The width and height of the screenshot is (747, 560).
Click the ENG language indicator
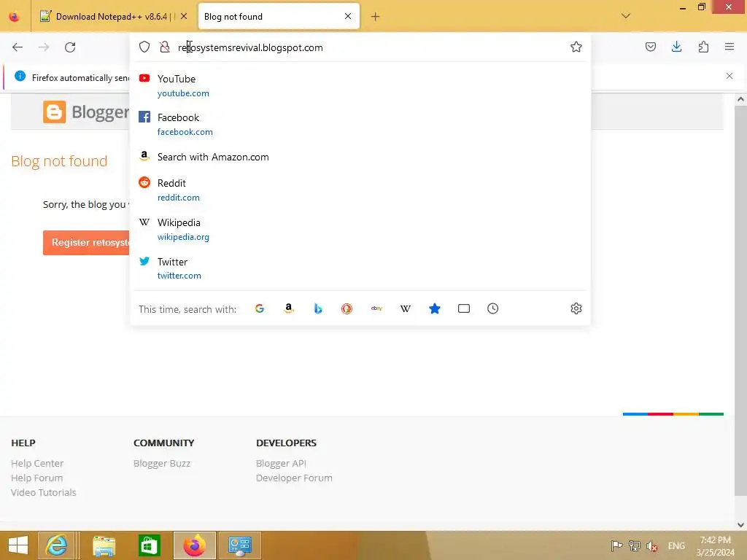[676, 545]
